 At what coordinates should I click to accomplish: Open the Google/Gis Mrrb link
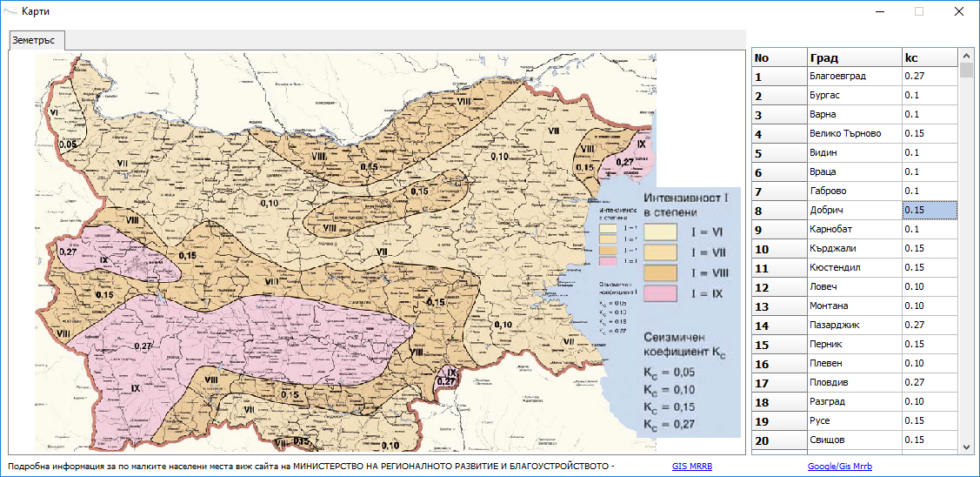(842, 467)
